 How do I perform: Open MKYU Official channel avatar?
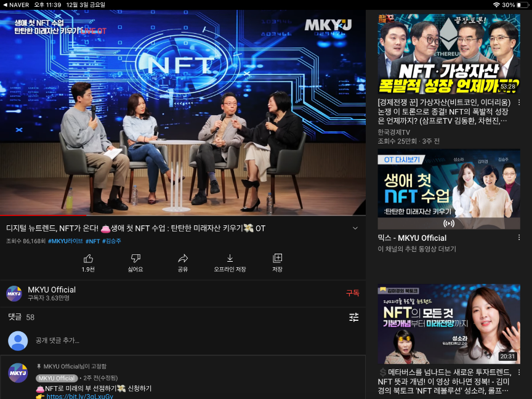[14, 294]
